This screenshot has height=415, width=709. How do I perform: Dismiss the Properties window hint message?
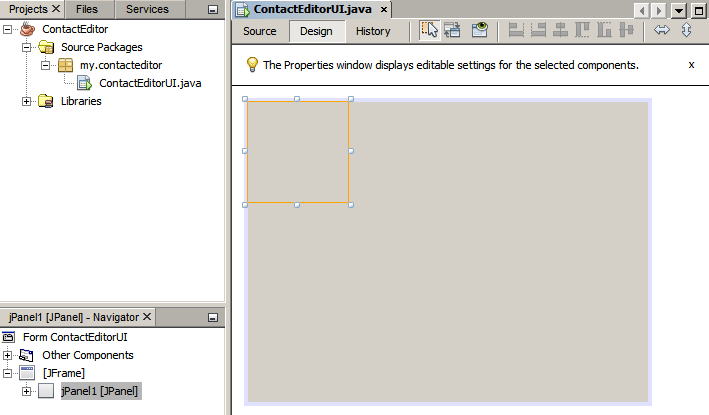click(691, 64)
